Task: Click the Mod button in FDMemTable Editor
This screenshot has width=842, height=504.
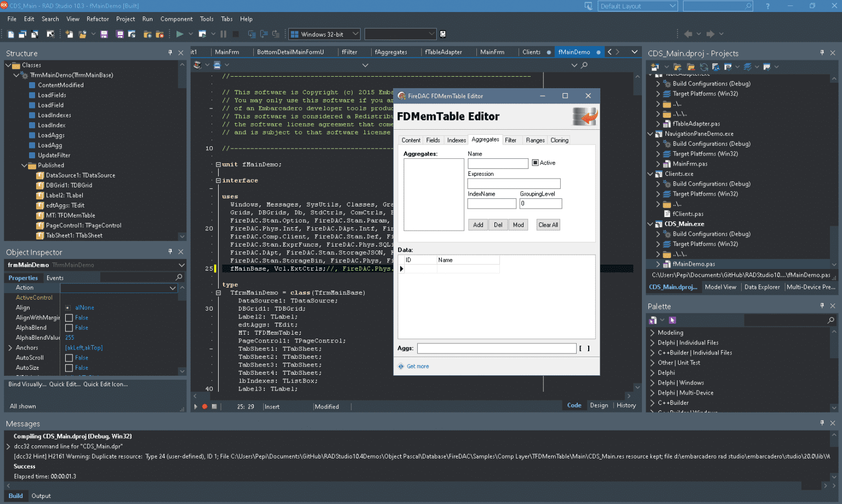Action: pyautogui.click(x=519, y=225)
